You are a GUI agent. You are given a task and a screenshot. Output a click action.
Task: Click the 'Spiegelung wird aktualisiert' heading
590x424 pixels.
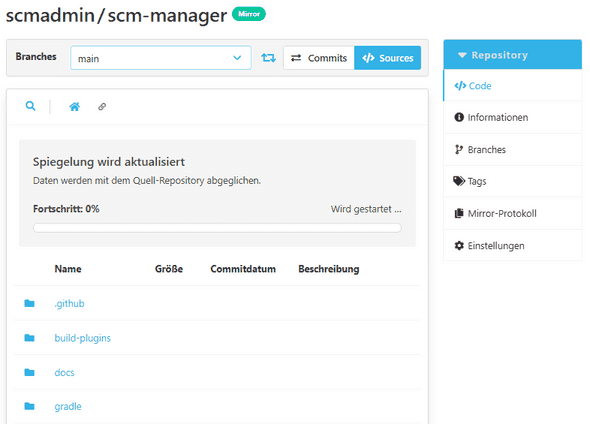coord(109,162)
